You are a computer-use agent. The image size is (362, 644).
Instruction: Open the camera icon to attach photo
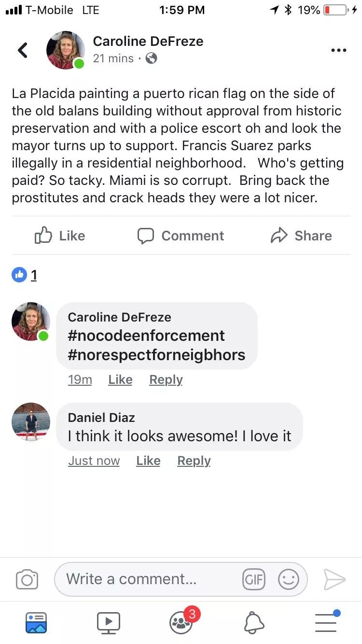point(27,579)
